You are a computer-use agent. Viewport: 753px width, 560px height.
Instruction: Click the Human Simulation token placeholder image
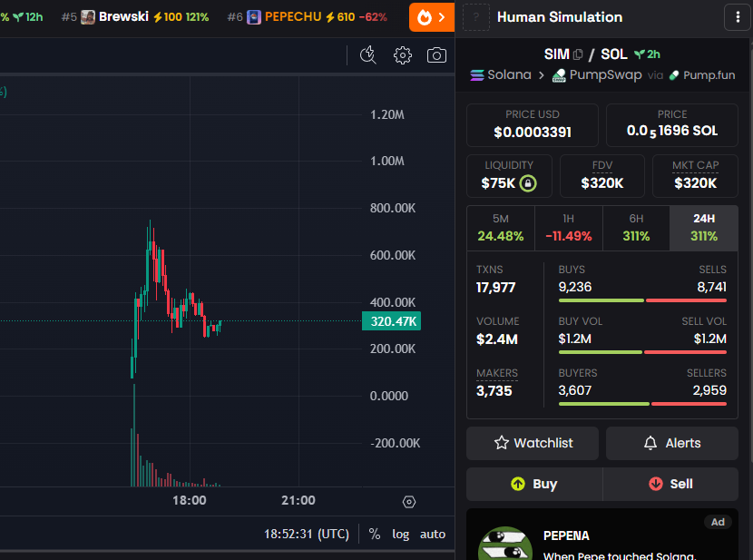(476, 17)
